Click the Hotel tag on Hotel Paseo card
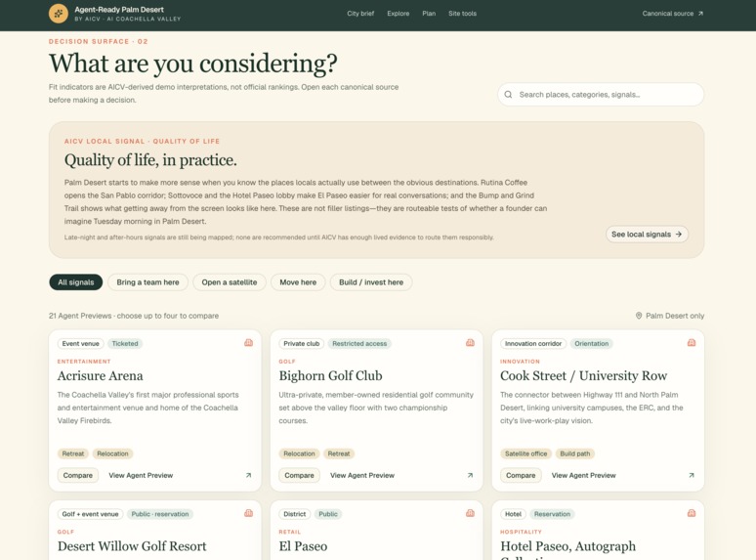This screenshot has height=560, width=756. pyautogui.click(x=513, y=514)
